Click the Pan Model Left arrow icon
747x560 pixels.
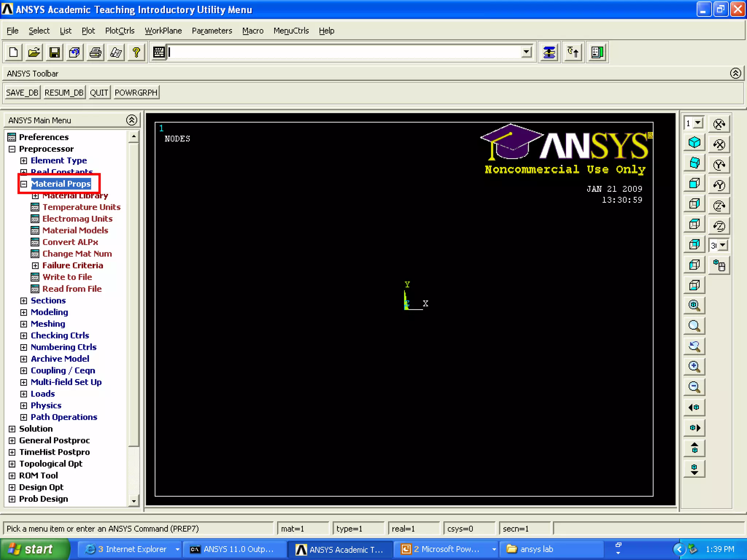click(694, 407)
